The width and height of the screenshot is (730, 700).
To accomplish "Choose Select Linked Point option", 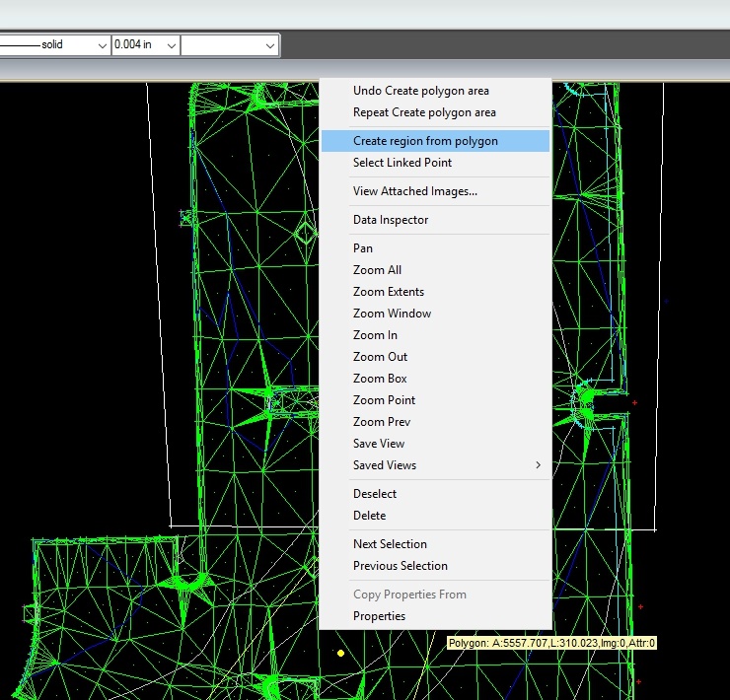I will coord(402,163).
